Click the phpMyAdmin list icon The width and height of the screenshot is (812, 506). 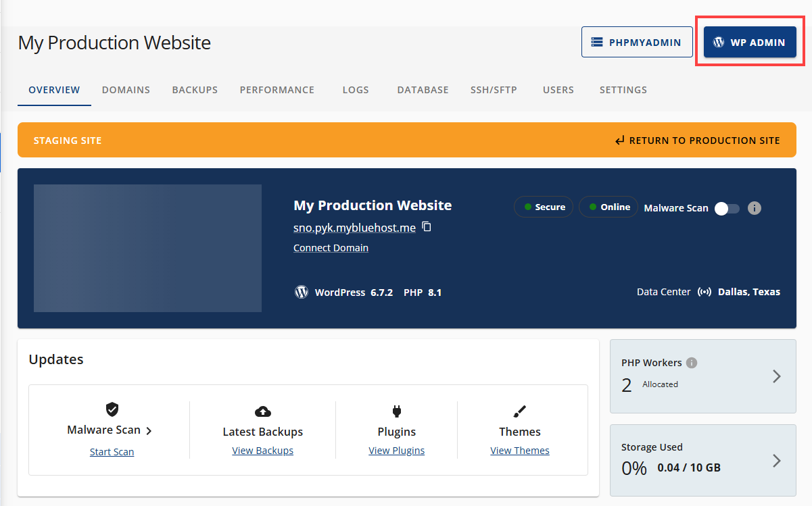click(597, 42)
